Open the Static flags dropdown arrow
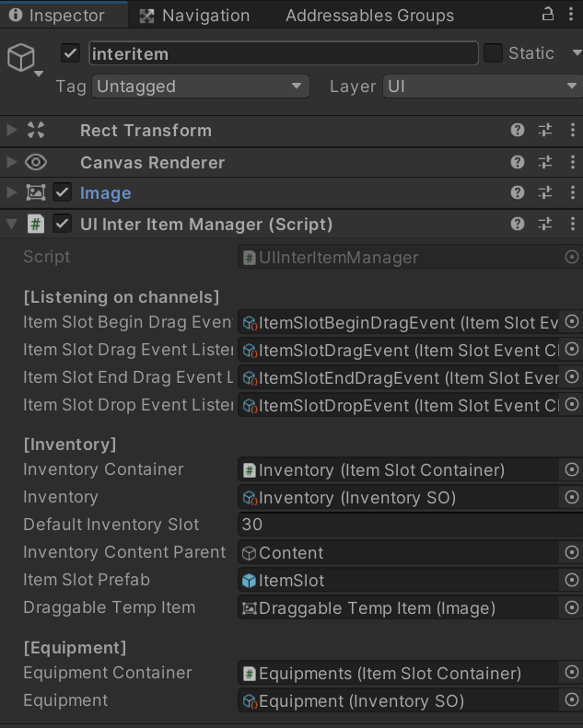The width and height of the screenshot is (583, 728). (577, 53)
